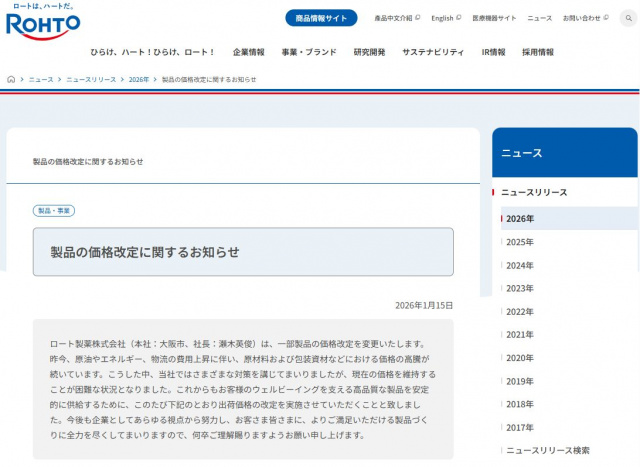Viewport: 640px width, 467px height.
Task: Click the 製品・事業 category tag
Action: 54,211
